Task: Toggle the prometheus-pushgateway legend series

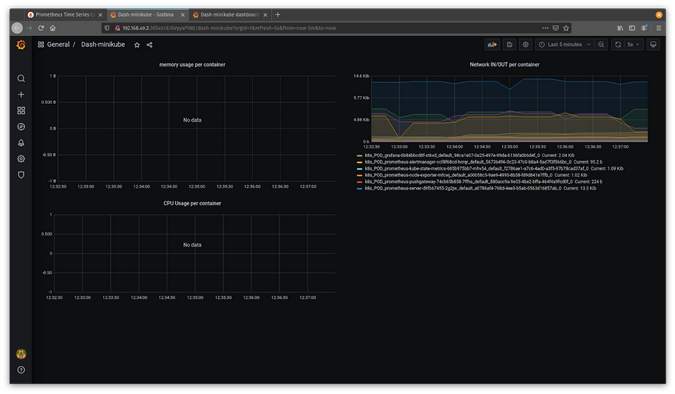Action: [469, 182]
